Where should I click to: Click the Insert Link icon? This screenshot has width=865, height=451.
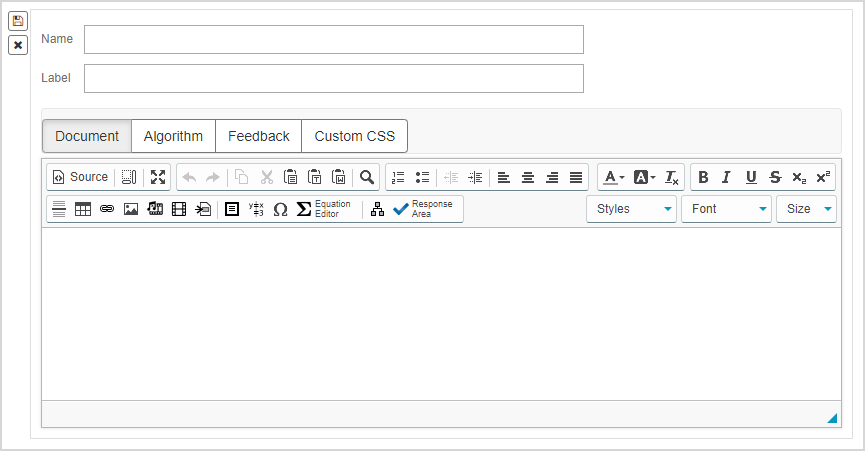[x=107, y=209]
